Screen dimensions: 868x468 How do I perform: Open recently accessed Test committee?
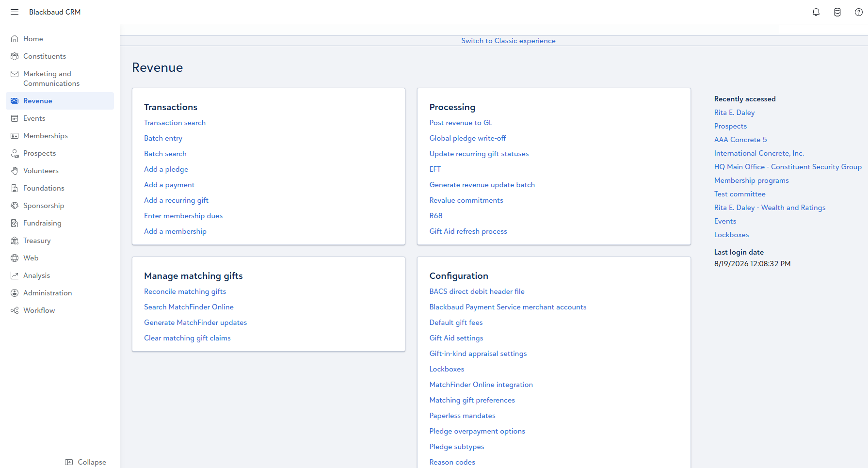[x=739, y=194]
